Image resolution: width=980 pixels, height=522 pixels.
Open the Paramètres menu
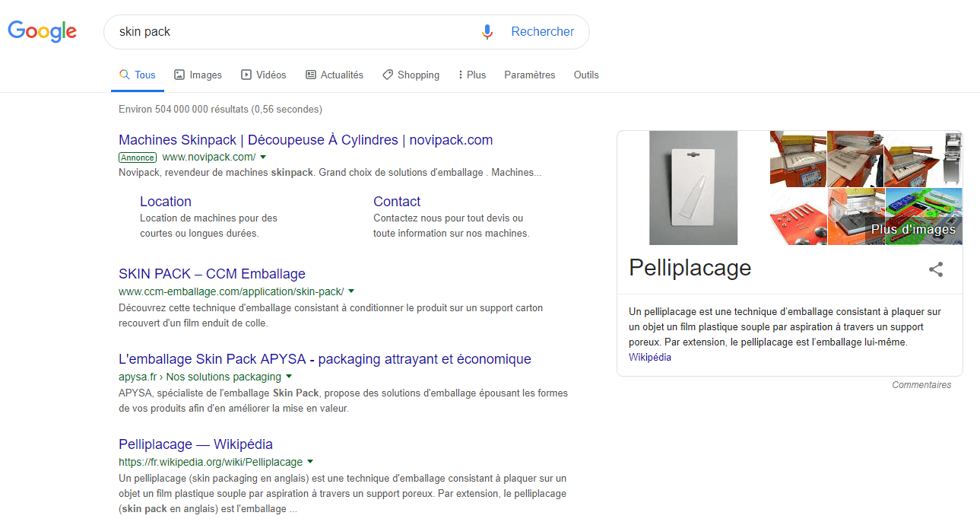click(x=529, y=75)
